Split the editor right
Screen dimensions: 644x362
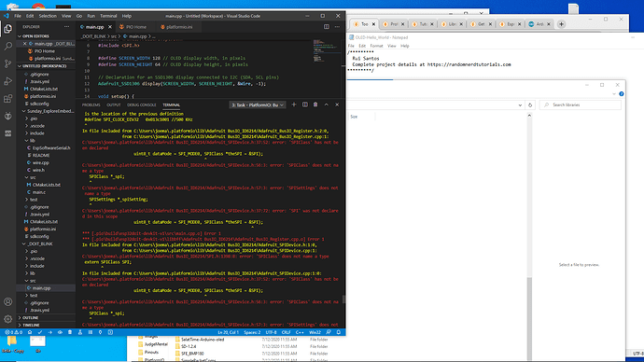point(327,27)
